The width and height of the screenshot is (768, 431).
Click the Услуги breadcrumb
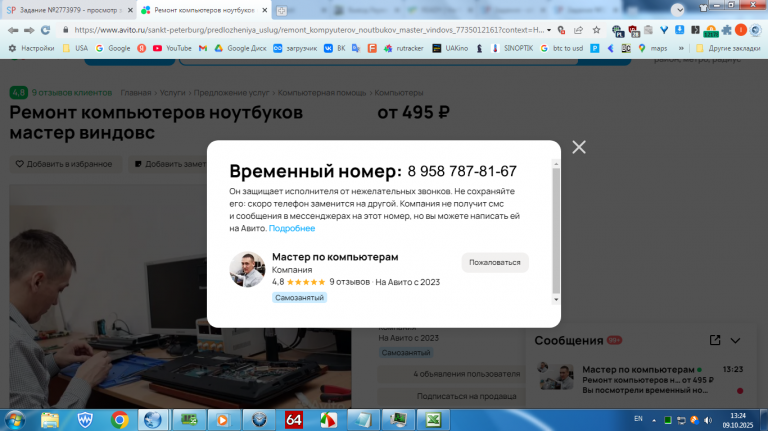click(x=172, y=93)
